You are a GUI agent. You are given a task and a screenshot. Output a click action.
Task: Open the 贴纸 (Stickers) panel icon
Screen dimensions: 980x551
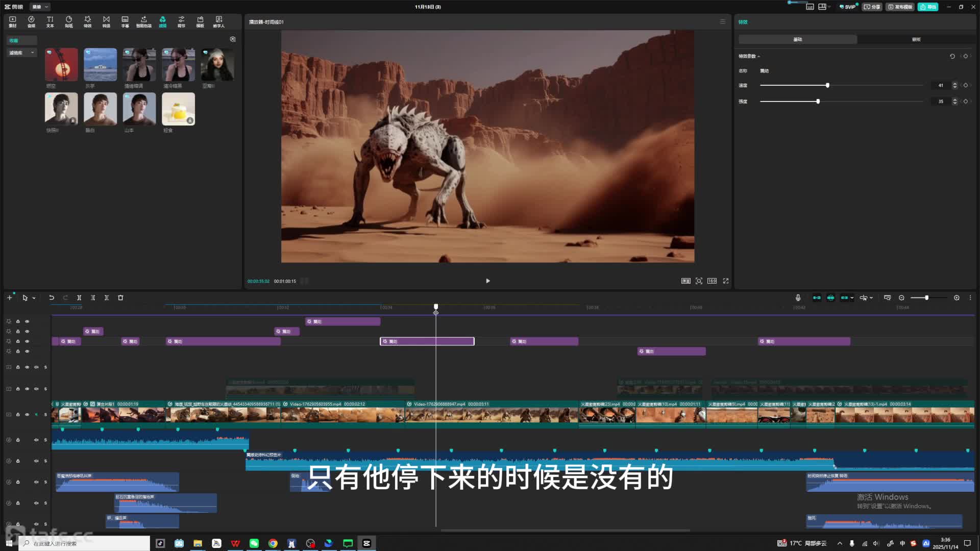69,21
